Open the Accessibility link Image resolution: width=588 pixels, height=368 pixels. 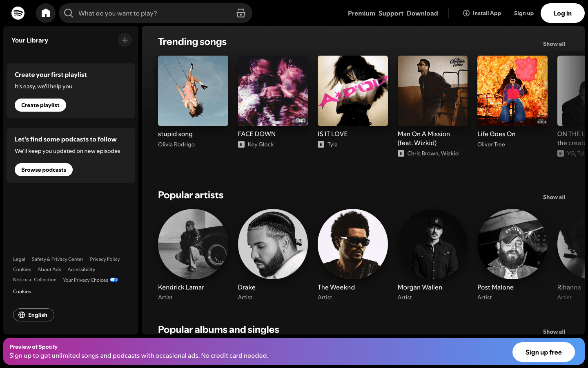(x=81, y=269)
